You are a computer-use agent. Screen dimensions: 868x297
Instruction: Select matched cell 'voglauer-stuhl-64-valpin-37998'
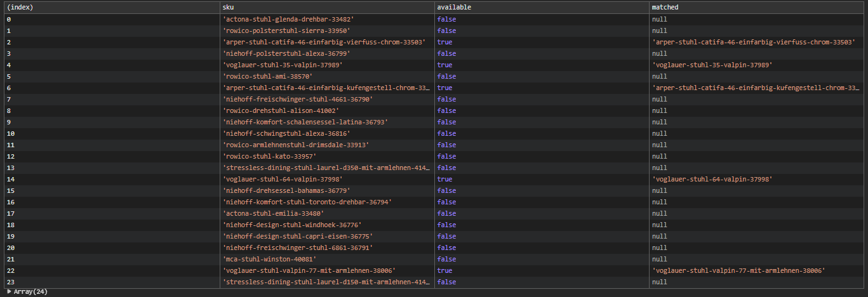tap(712, 179)
